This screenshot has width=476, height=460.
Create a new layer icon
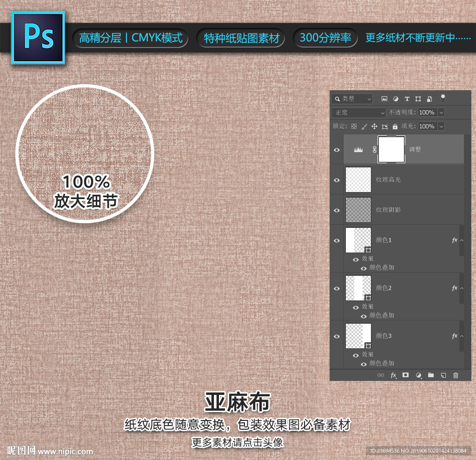click(x=443, y=375)
